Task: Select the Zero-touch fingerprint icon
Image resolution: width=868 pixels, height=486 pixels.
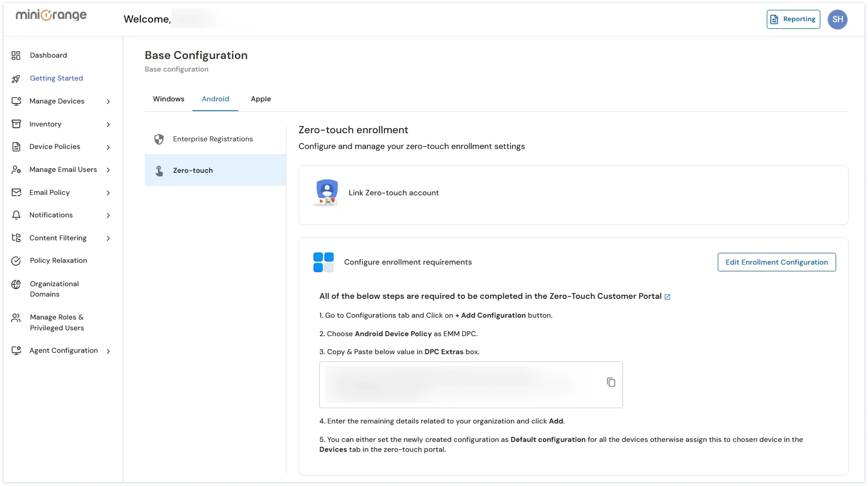Action: [159, 171]
